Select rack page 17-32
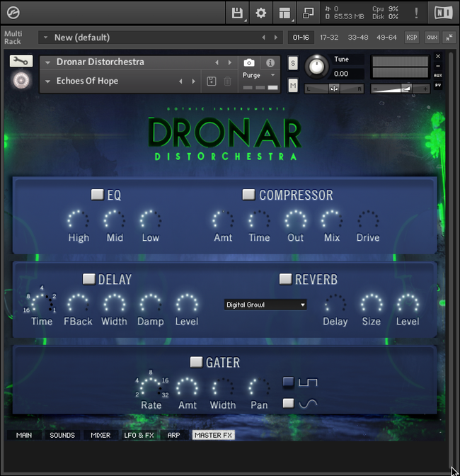The image size is (460, 476). coord(329,38)
